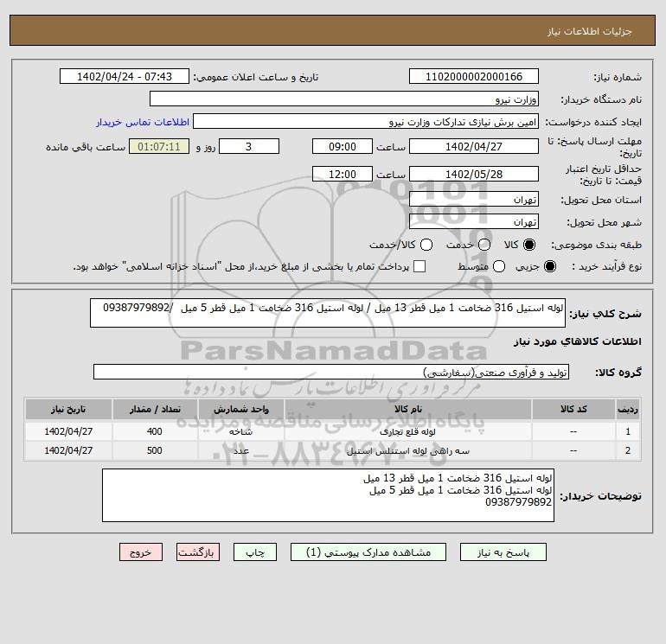Click the goods group field تولید و فرآوری صنعتی
Viewport: 666px width, 644px height.
click(331, 372)
